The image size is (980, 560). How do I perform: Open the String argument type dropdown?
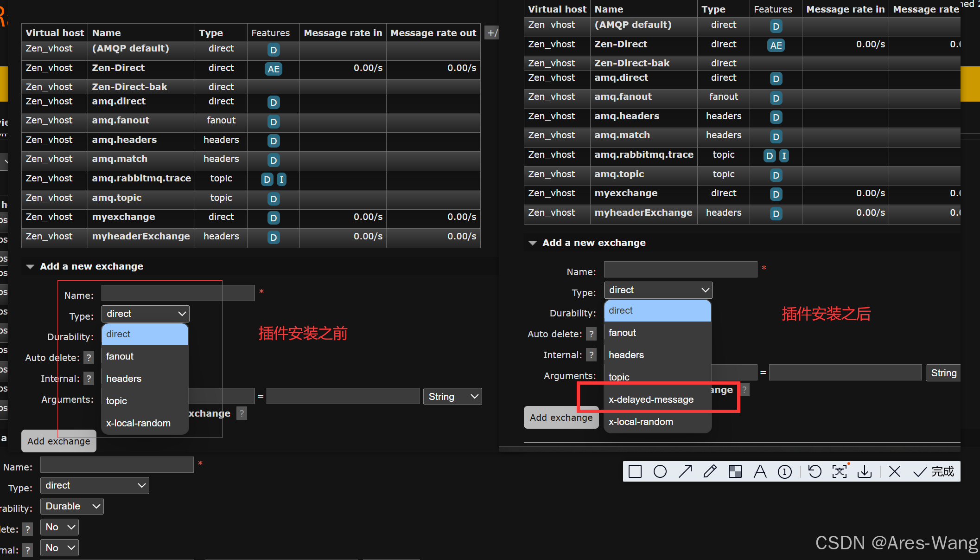click(x=452, y=397)
